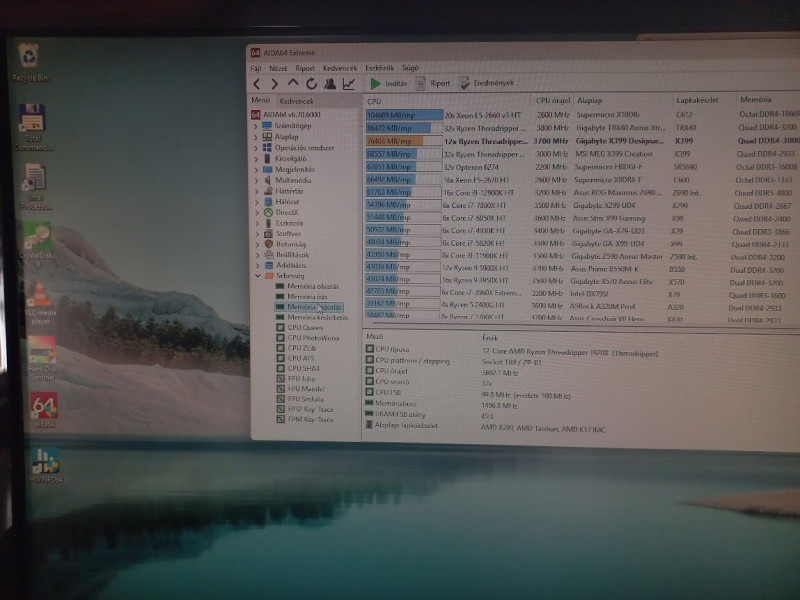The width and height of the screenshot is (800, 600).
Task: Open FP64 Ray-Trace benchmark
Action: click(x=305, y=419)
